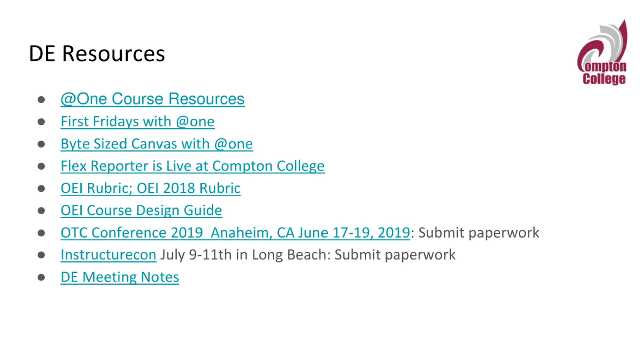Open the @One Course Resources link
The width and height of the screenshot is (644, 362).
click(x=152, y=99)
